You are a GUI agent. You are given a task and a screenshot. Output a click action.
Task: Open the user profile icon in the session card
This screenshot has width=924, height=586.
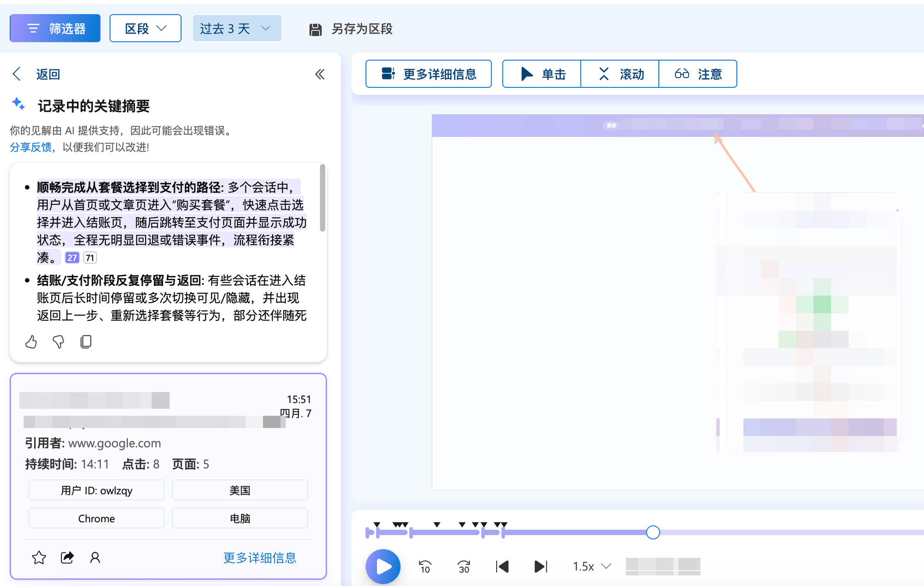tap(95, 558)
